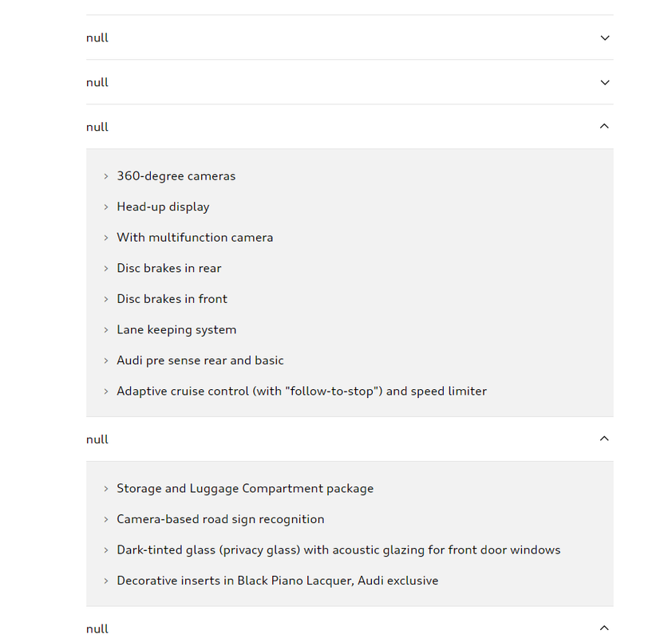Collapse the section with Storage and Luggage package
The height and width of the screenshot is (638, 672).
[x=604, y=439]
